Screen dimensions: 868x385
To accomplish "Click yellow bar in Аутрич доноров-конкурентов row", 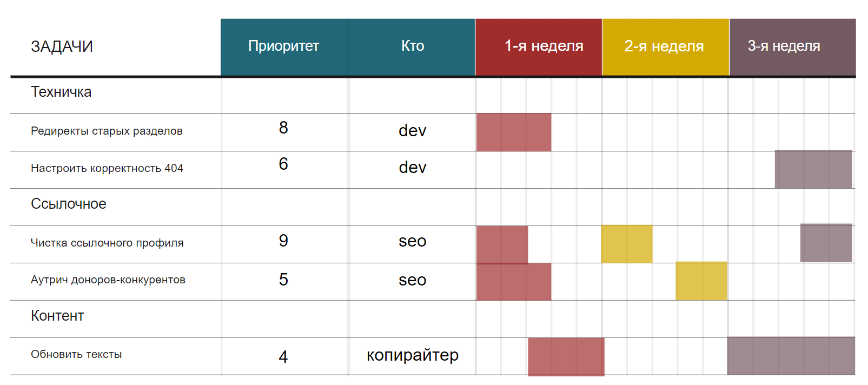I will pos(701,281).
